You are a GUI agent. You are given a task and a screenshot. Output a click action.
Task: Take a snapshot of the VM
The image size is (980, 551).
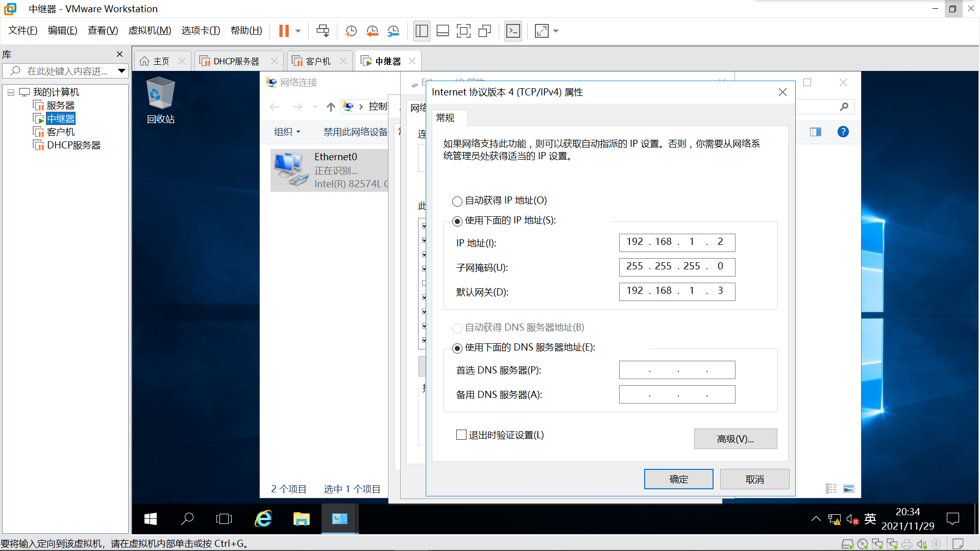(x=351, y=31)
